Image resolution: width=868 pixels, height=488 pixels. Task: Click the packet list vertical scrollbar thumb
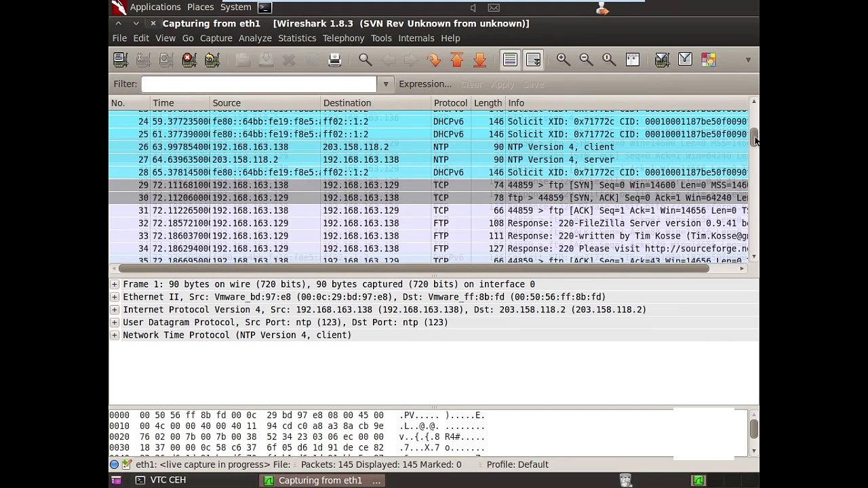(x=753, y=136)
